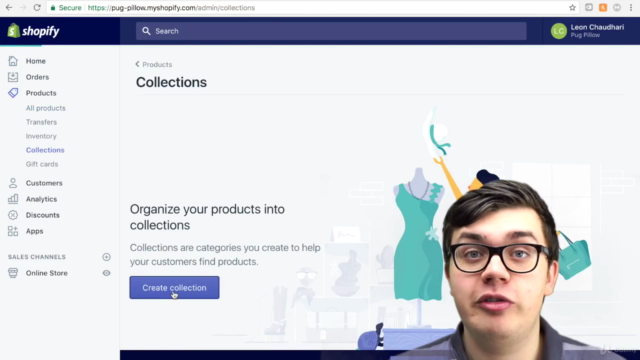
Task: Open All products submenu item
Action: [x=45, y=108]
